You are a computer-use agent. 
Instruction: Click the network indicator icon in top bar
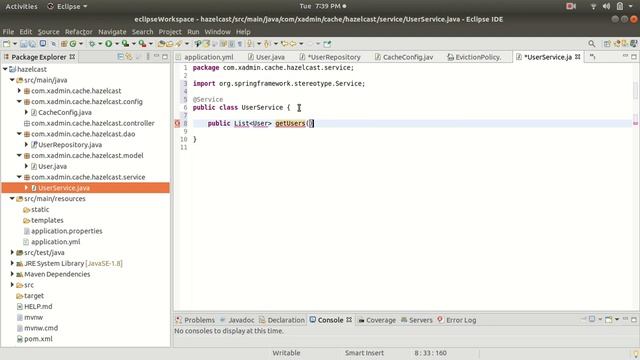(x=593, y=6)
